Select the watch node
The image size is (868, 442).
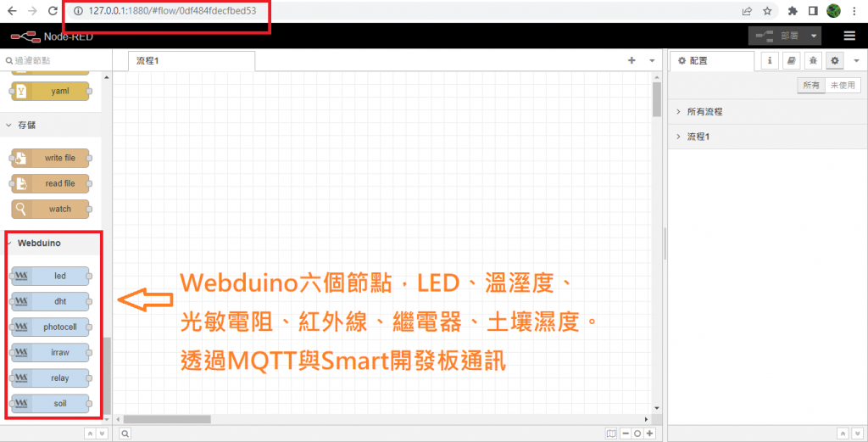(x=50, y=210)
